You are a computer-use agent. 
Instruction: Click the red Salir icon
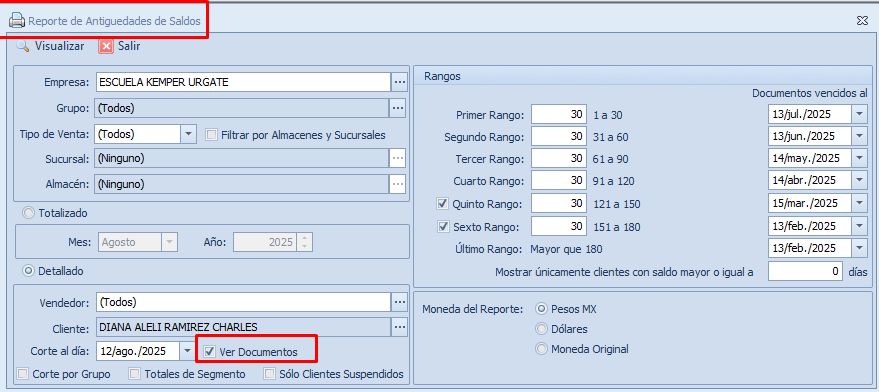pos(106,46)
